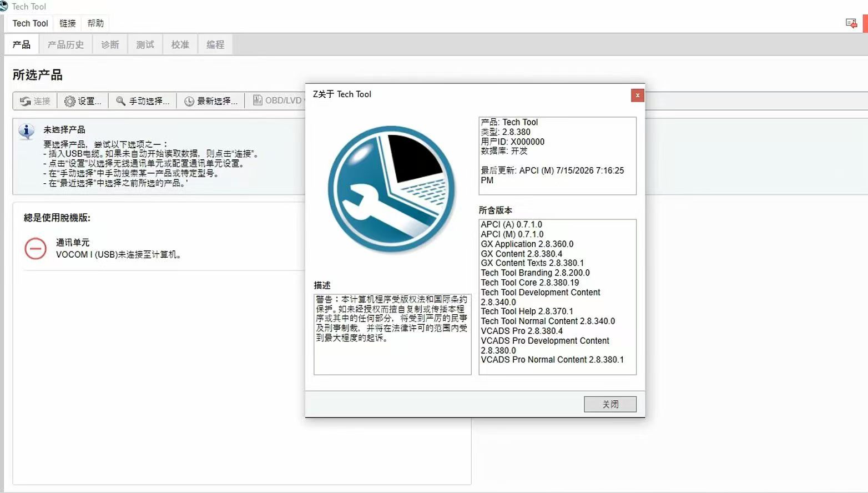Click the Tech Tool app icon in title bar
This screenshot has height=493, width=868.
(3, 6)
